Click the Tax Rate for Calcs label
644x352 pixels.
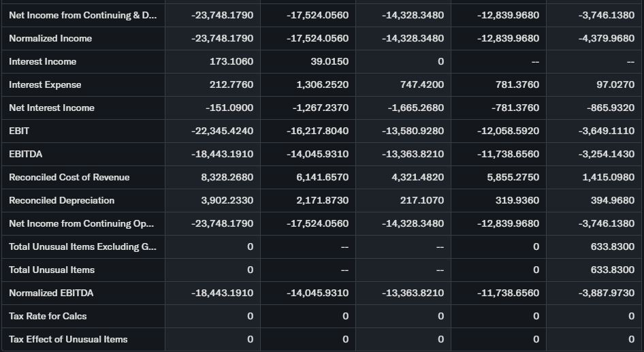click(x=48, y=317)
